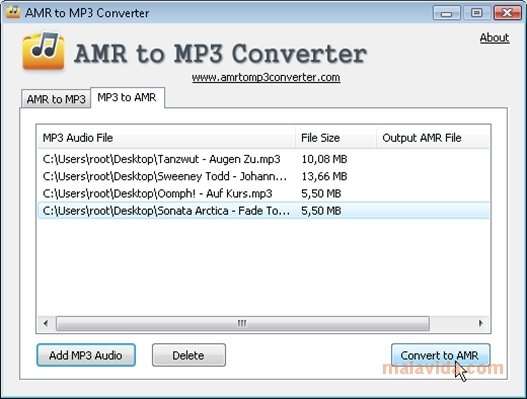Click the right scroll arrow of the list
The width and height of the screenshot is (527, 399).
click(481, 323)
